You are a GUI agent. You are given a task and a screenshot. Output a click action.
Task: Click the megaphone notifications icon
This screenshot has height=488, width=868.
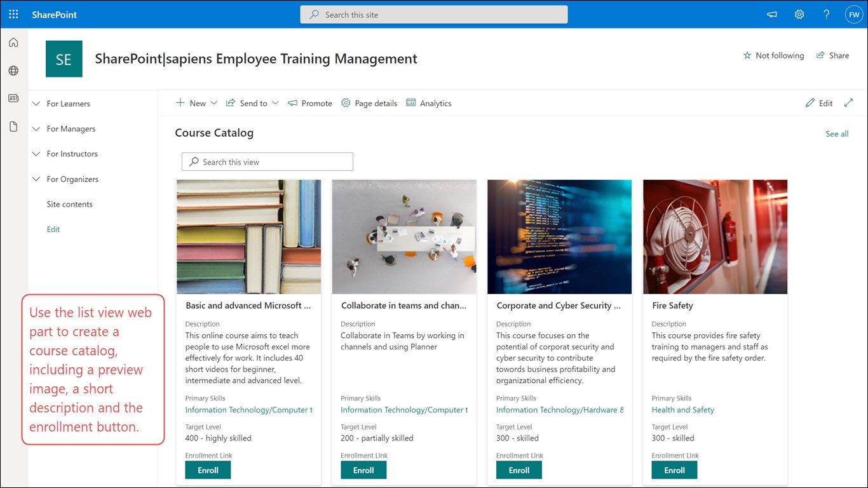coord(772,15)
